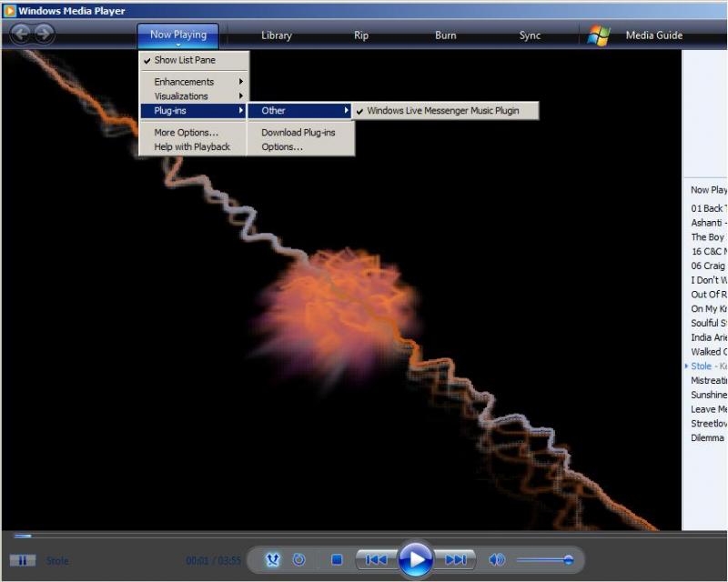Select the '06 Craig' track in playlist
The width and height of the screenshot is (728, 582).
coord(709,266)
